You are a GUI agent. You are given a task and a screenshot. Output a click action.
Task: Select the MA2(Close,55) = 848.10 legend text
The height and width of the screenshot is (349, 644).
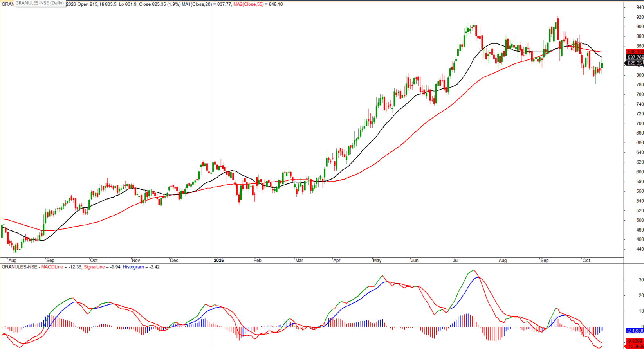[258, 4]
